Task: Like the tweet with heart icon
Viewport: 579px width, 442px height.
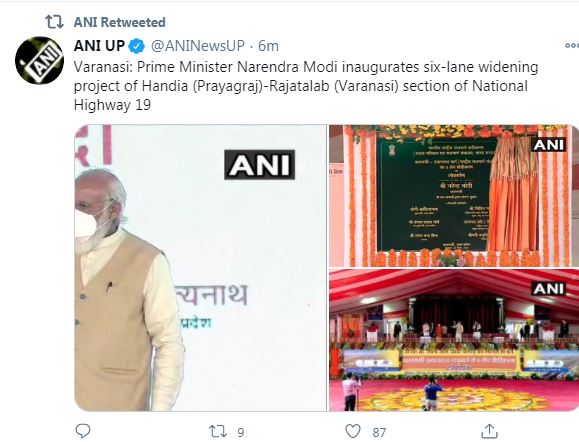Action: click(x=353, y=431)
